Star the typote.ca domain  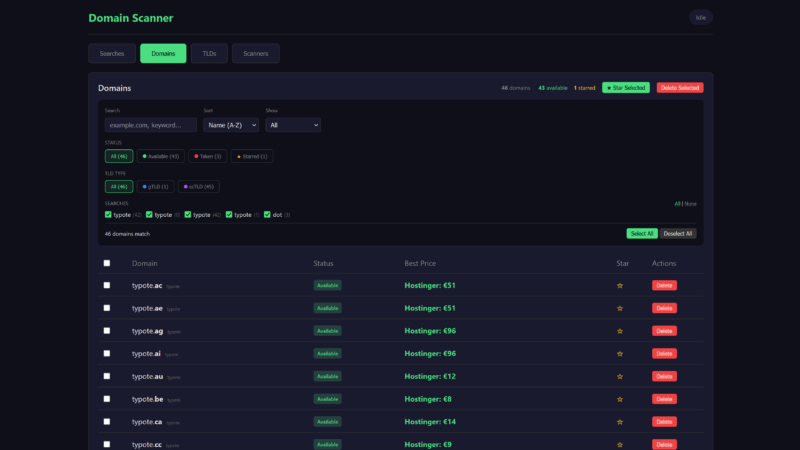coord(620,422)
